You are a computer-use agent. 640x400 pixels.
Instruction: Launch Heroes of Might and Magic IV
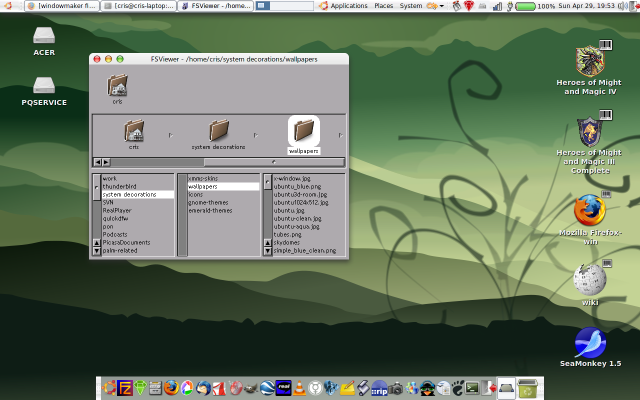(x=589, y=69)
